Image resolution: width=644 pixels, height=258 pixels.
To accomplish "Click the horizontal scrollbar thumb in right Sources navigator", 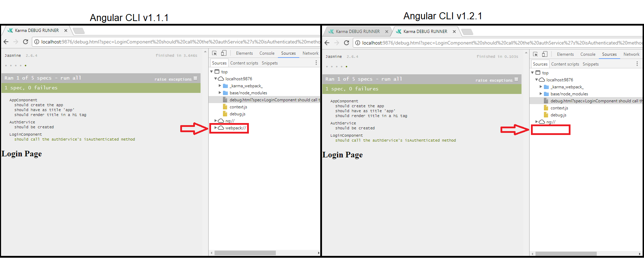I will coord(566,254).
